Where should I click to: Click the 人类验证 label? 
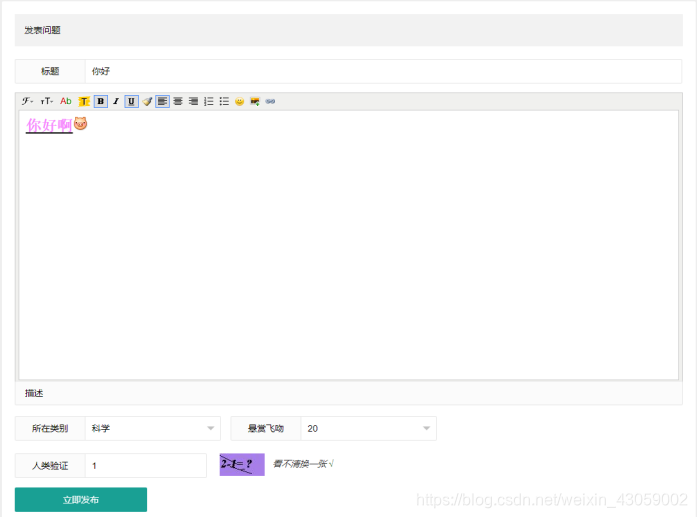point(50,466)
